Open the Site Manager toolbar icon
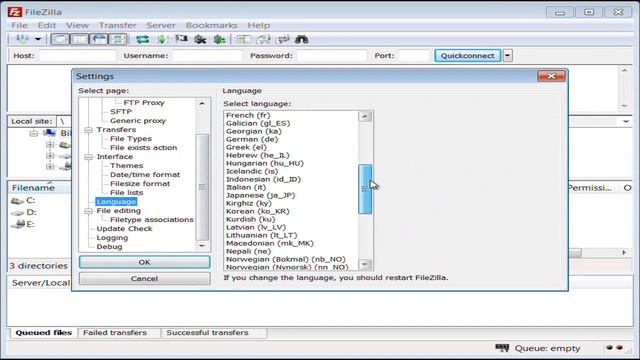This screenshot has width=640, height=360. 22,39
